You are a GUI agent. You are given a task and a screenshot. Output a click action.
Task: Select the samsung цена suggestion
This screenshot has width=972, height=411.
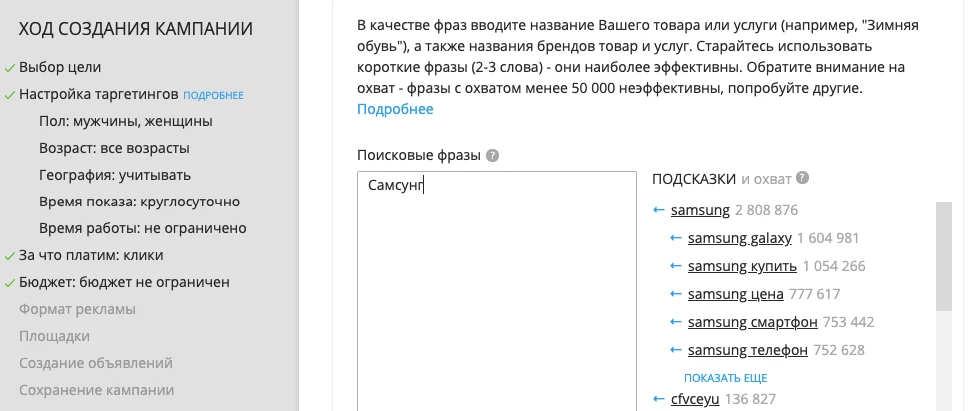pos(735,294)
